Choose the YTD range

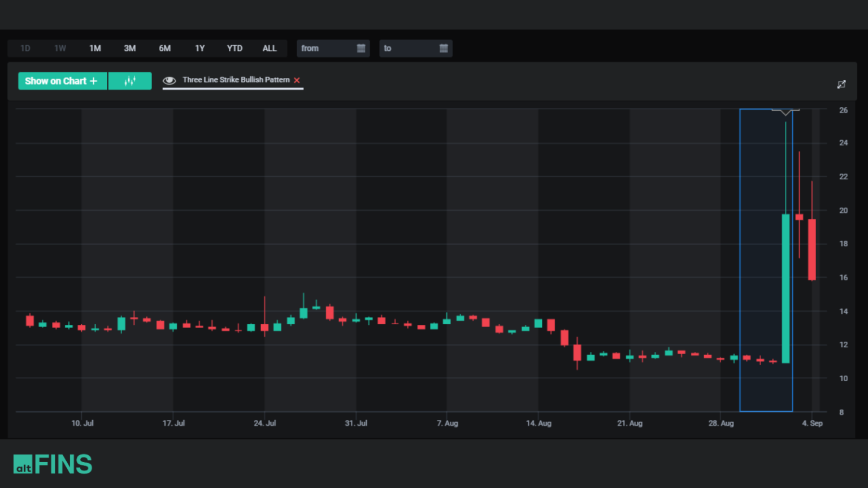(x=235, y=49)
